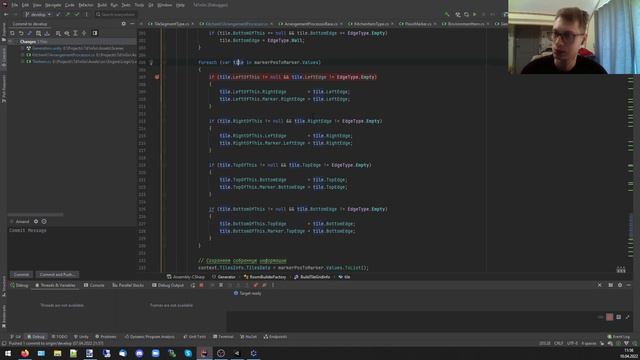Click the VCS update project icon in toolbar
This screenshot has width=640, height=360.
[58, 14]
